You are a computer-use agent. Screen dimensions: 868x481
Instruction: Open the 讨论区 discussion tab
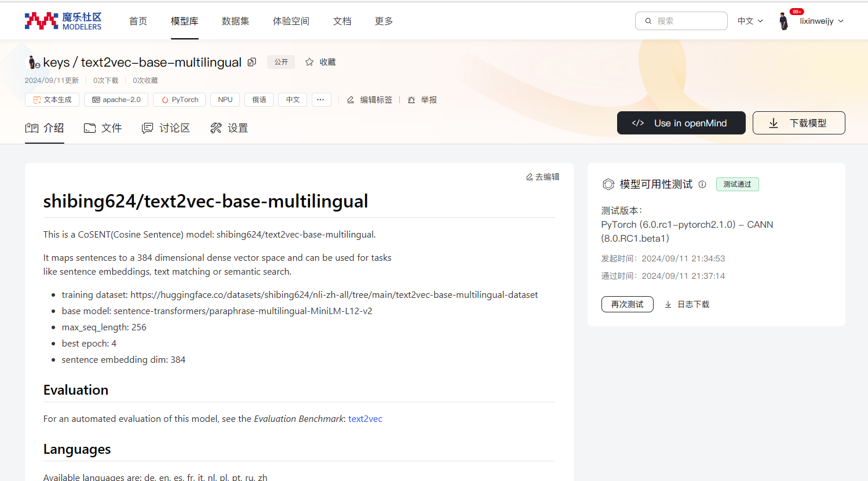click(174, 128)
